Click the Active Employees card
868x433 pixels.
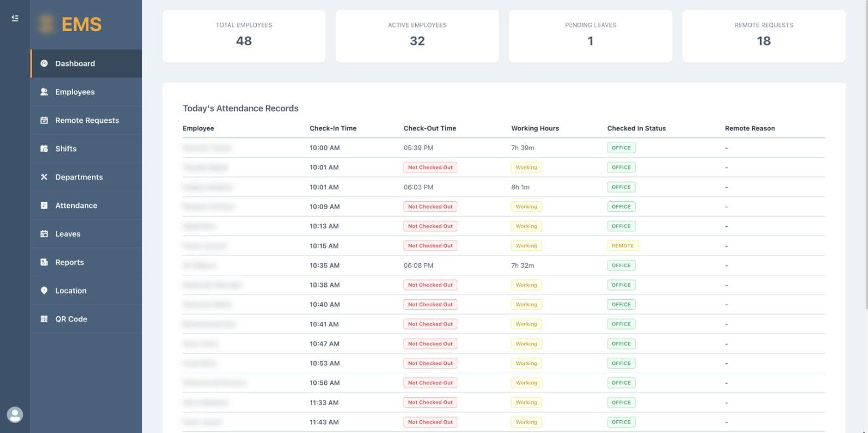tap(417, 36)
